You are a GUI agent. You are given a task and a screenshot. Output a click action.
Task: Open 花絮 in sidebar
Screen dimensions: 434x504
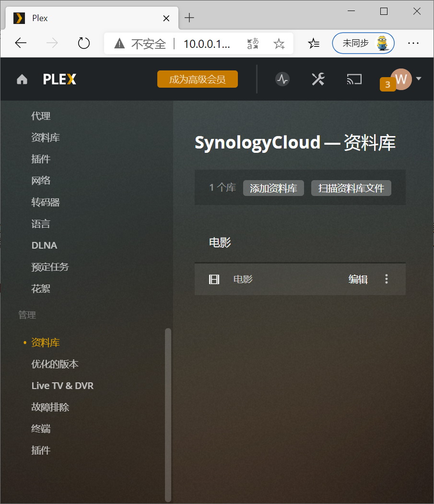41,288
